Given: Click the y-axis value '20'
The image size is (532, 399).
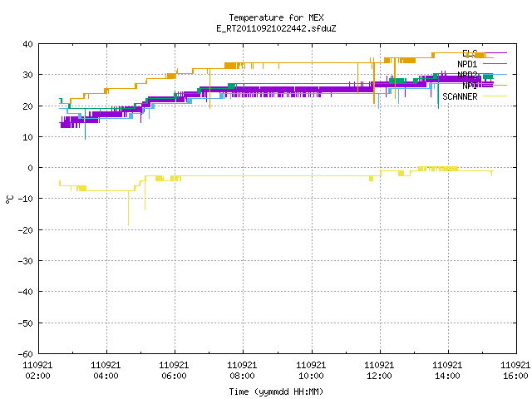Looking at the screenshot, I should click(x=27, y=106).
